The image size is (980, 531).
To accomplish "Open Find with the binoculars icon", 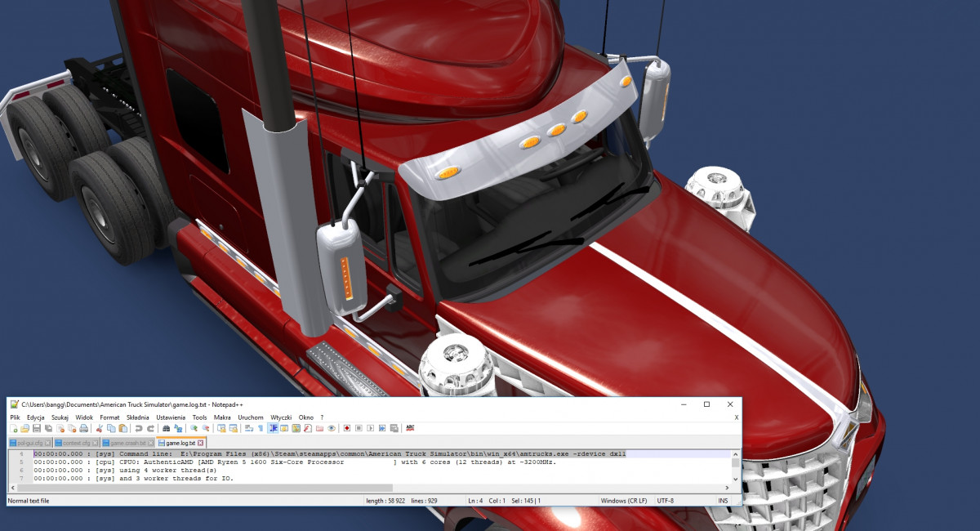I will [x=167, y=428].
